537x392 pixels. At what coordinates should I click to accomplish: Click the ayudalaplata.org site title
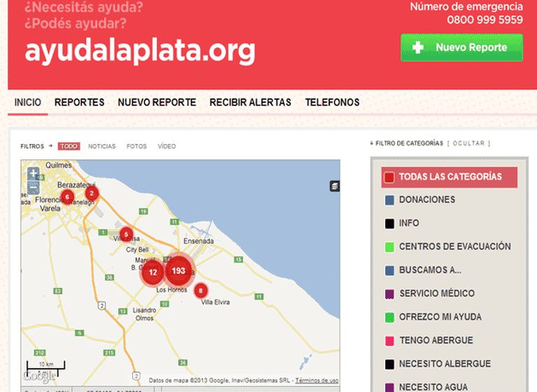[x=140, y=51]
